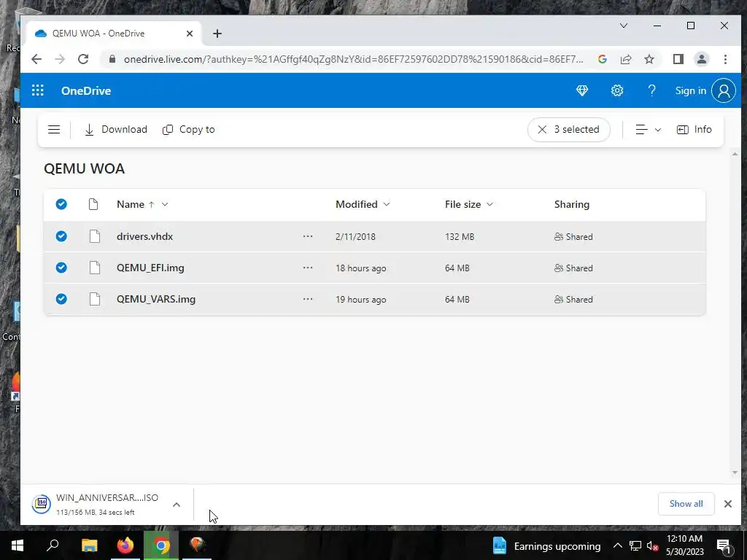
Task: Click Shared status for drivers.vhdx
Action: [573, 237]
